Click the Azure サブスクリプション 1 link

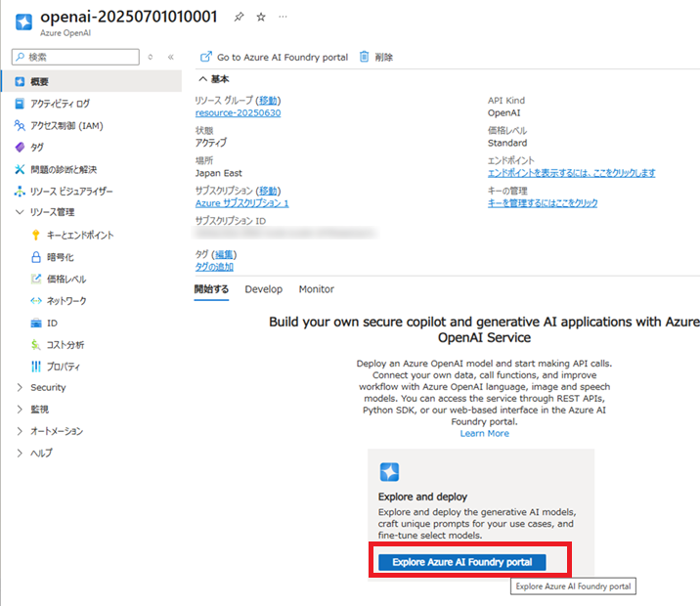pyautogui.click(x=241, y=203)
